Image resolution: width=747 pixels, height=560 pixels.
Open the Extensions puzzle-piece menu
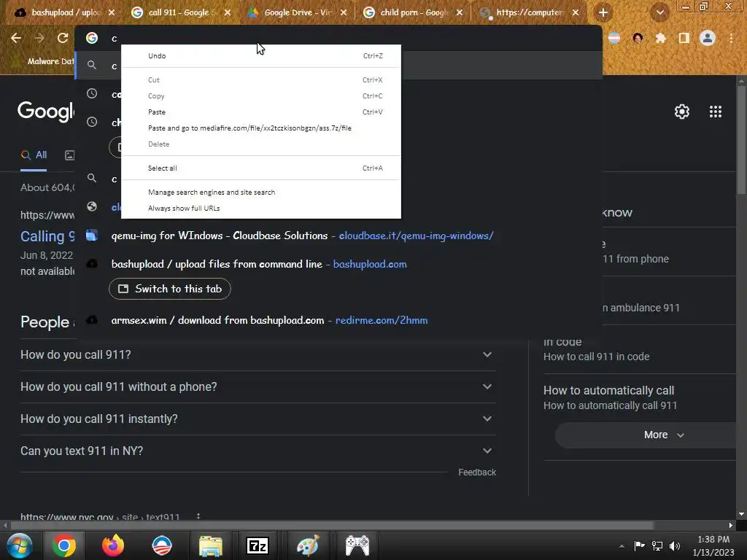[660, 38]
